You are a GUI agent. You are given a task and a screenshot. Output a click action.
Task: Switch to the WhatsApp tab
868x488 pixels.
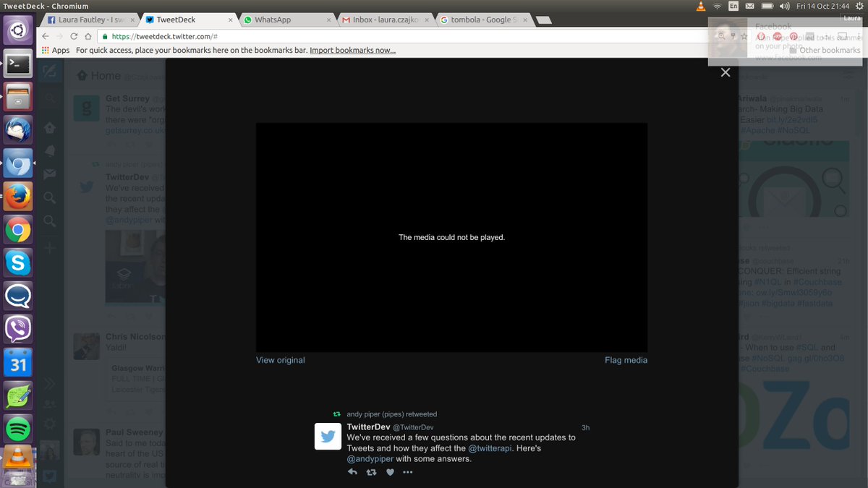click(x=286, y=20)
